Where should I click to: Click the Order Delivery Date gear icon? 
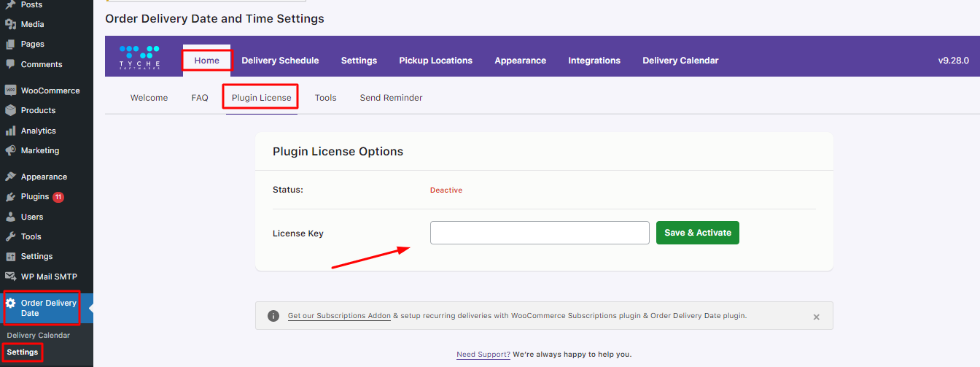coord(10,303)
